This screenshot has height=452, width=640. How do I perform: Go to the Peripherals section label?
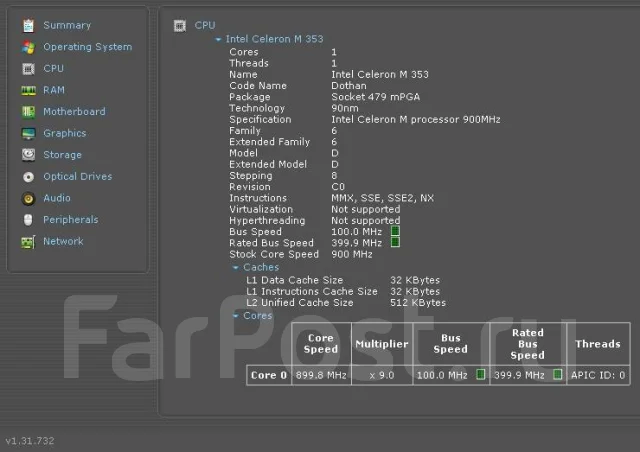[x=71, y=220]
